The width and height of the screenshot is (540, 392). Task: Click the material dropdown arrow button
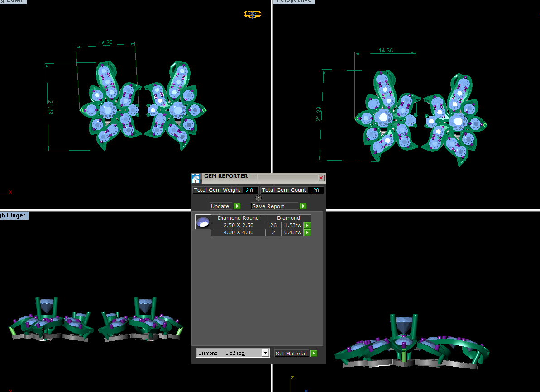coord(265,353)
